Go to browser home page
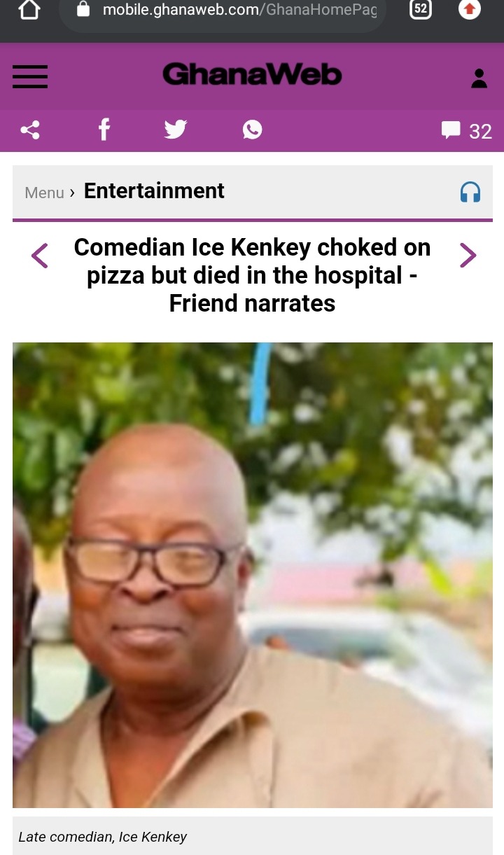 (x=29, y=9)
